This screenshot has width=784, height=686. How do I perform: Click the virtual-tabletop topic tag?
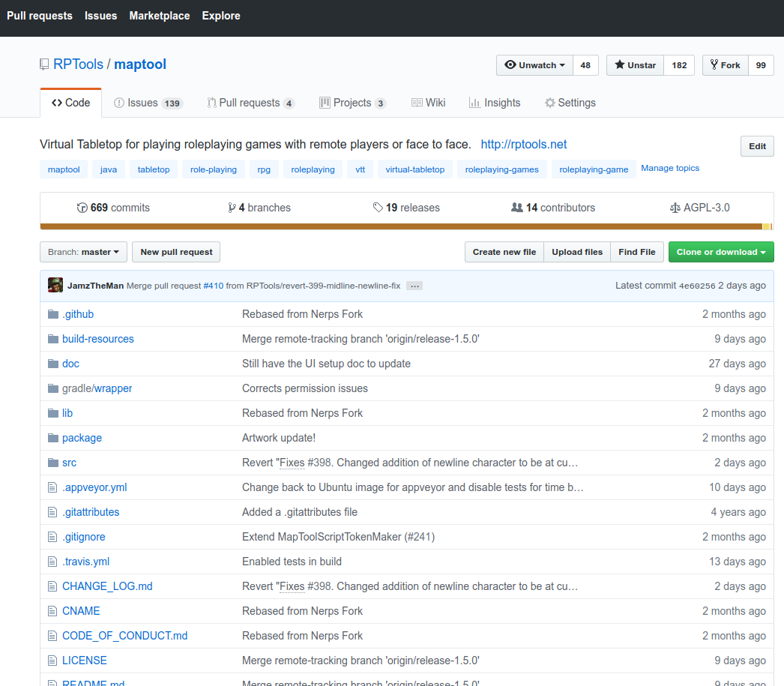(415, 169)
